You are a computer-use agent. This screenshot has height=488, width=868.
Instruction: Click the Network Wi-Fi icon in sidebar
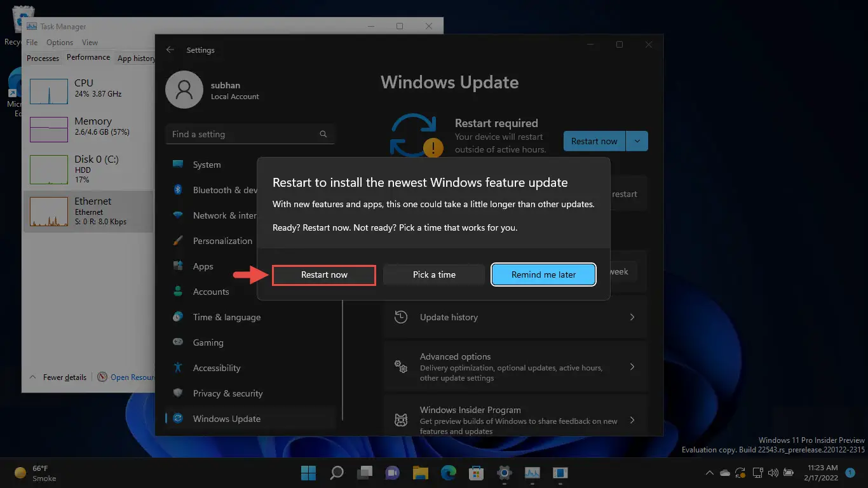pyautogui.click(x=179, y=215)
